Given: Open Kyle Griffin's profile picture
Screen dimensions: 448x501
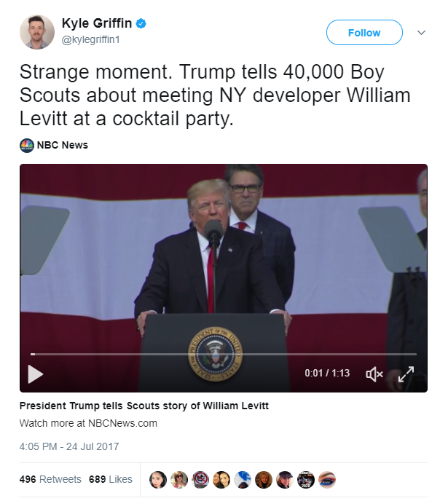Looking at the screenshot, I should pos(37,32).
